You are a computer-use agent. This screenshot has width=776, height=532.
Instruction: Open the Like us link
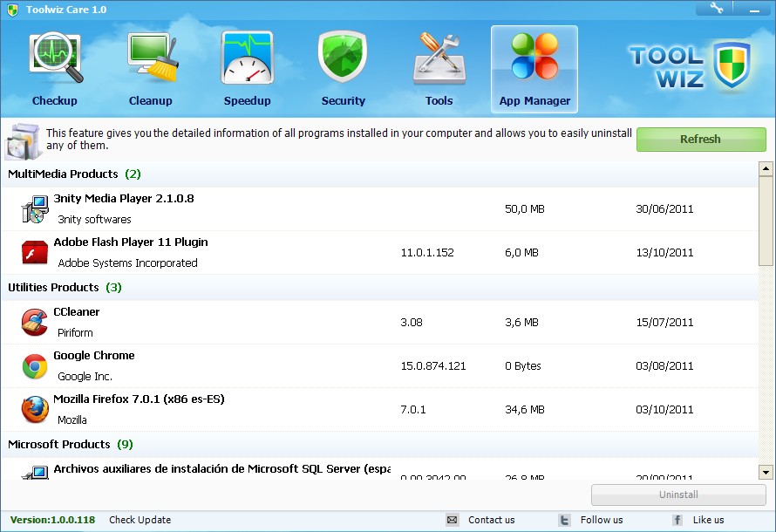pos(708,520)
